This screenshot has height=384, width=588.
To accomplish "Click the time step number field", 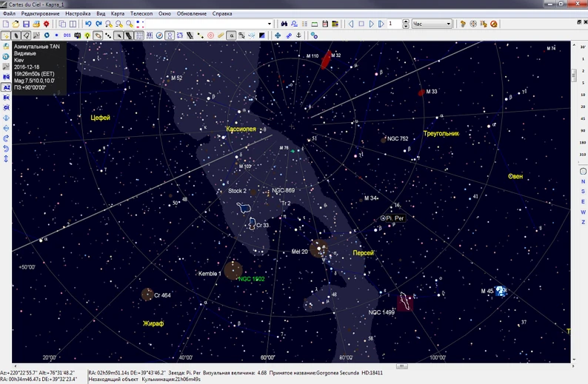I will [395, 24].
